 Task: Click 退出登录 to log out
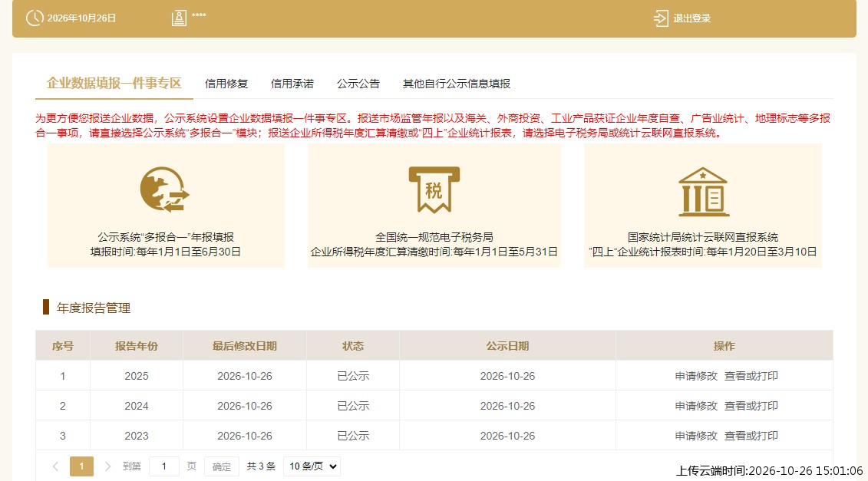coord(692,18)
